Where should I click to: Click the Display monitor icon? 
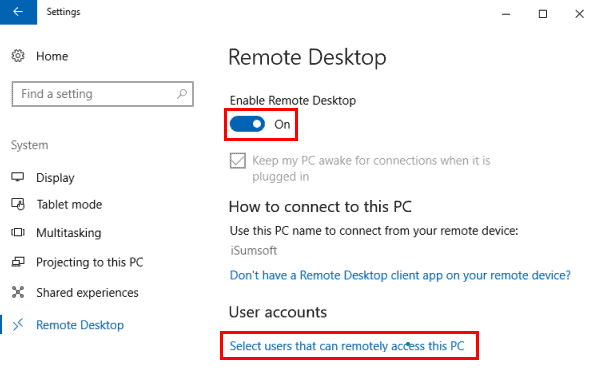[x=18, y=177]
